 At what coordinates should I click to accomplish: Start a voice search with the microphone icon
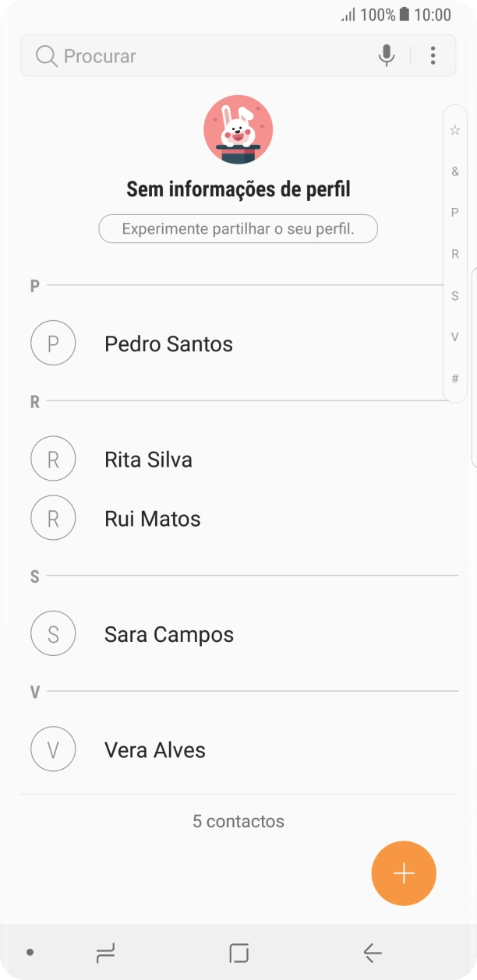coord(386,55)
